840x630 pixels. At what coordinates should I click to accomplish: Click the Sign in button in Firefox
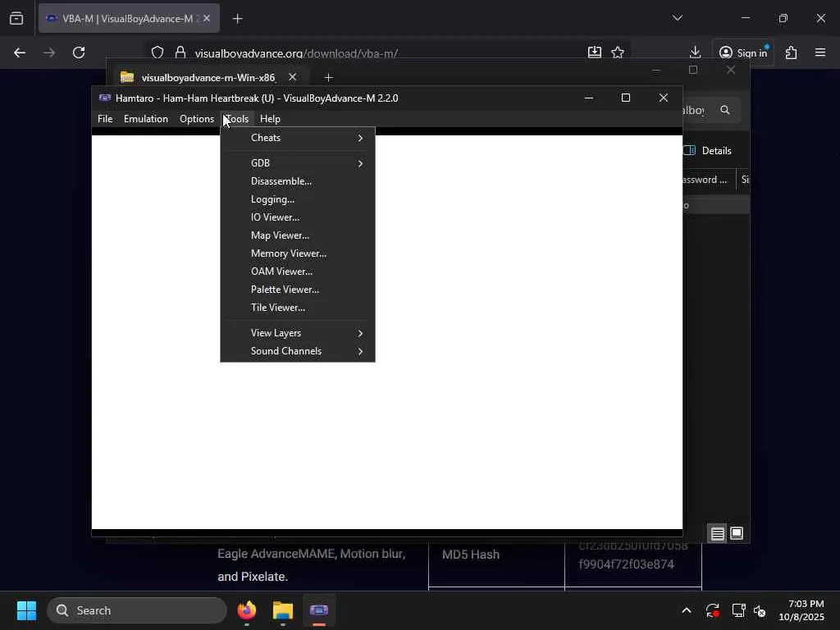743,52
